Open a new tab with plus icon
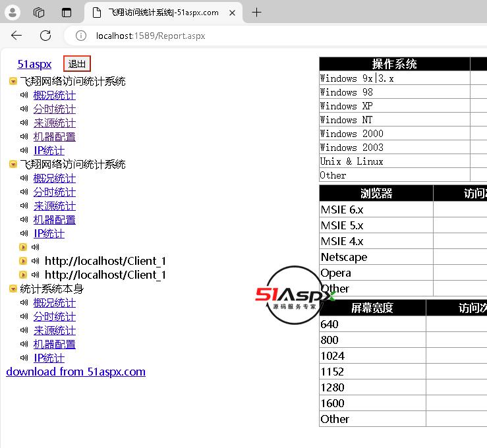This screenshot has height=448, width=487. click(x=257, y=13)
